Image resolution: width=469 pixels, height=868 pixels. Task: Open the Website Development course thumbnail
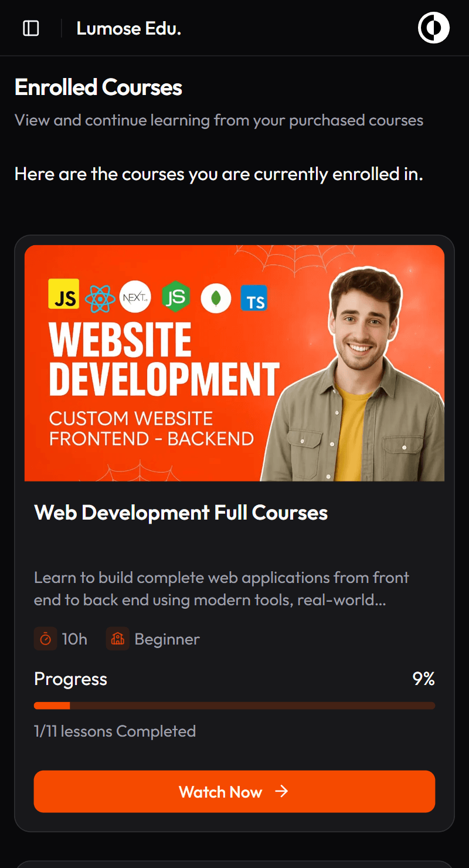pyautogui.click(x=235, y=363)
